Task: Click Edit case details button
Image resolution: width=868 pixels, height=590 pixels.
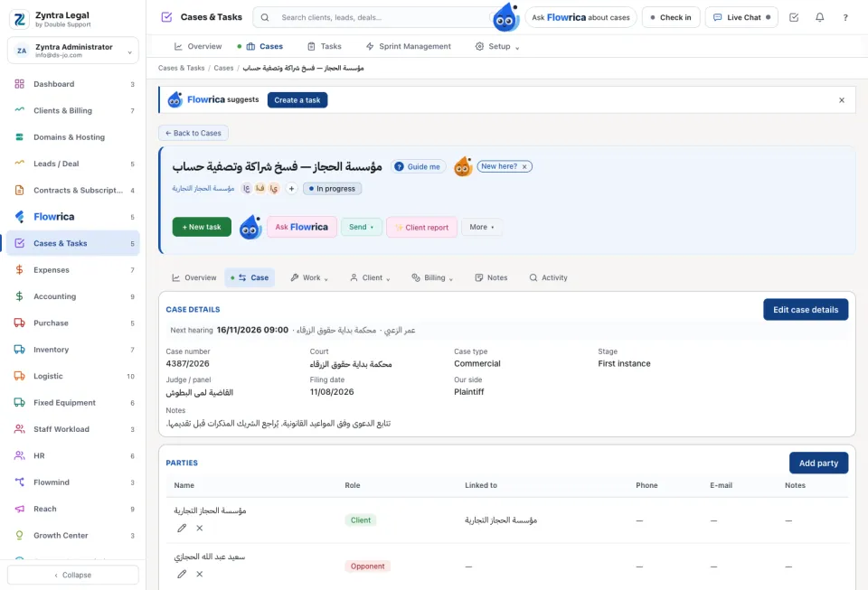Action: [806, 310]
